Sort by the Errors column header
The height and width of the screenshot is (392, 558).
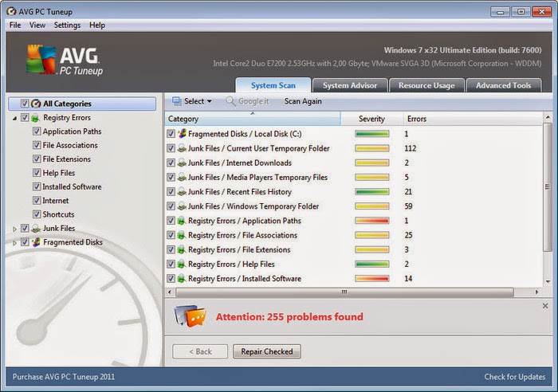coord(473,119)
